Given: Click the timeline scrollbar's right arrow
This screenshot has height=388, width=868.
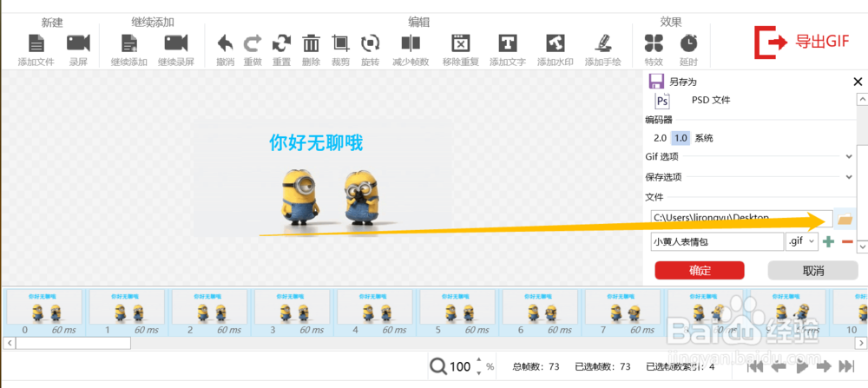Looking at the screenshot, I should pos(863,343).
